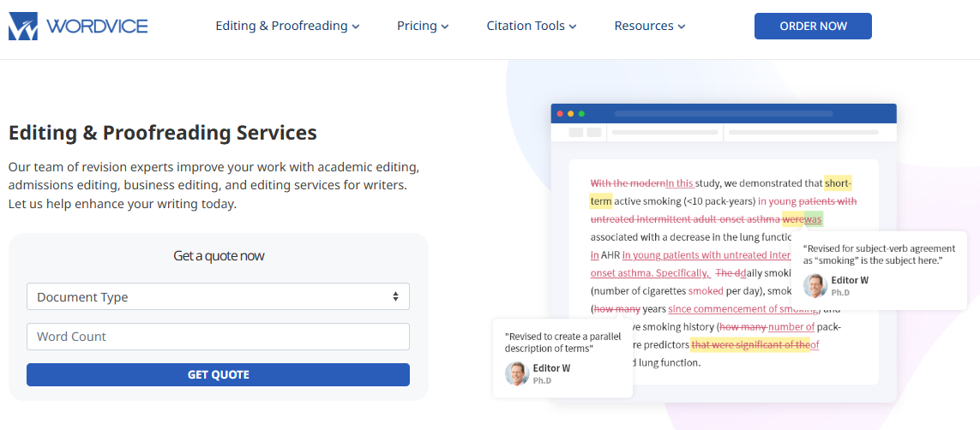Open the Editing & Proofreading menu
Viewport: 980px width, 430px height.
287,27
